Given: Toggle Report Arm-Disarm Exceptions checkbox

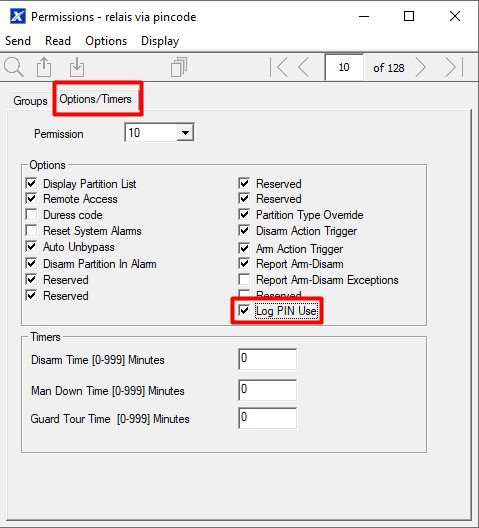Looking at the screenshot, I should [x=244, y=279].
